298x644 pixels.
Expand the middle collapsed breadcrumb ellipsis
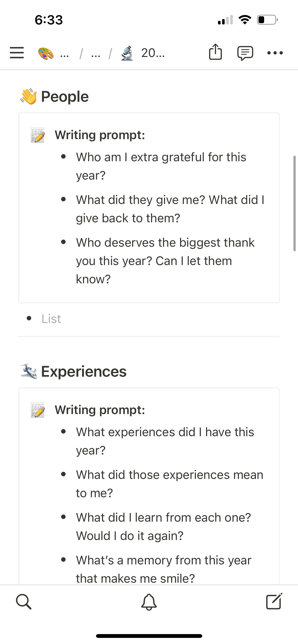coord(96,53)
